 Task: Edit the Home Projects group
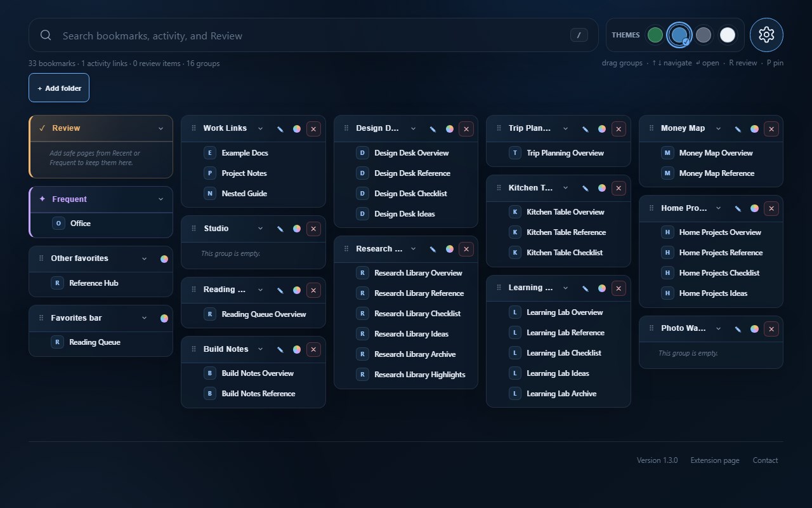(x=738, y=208)
